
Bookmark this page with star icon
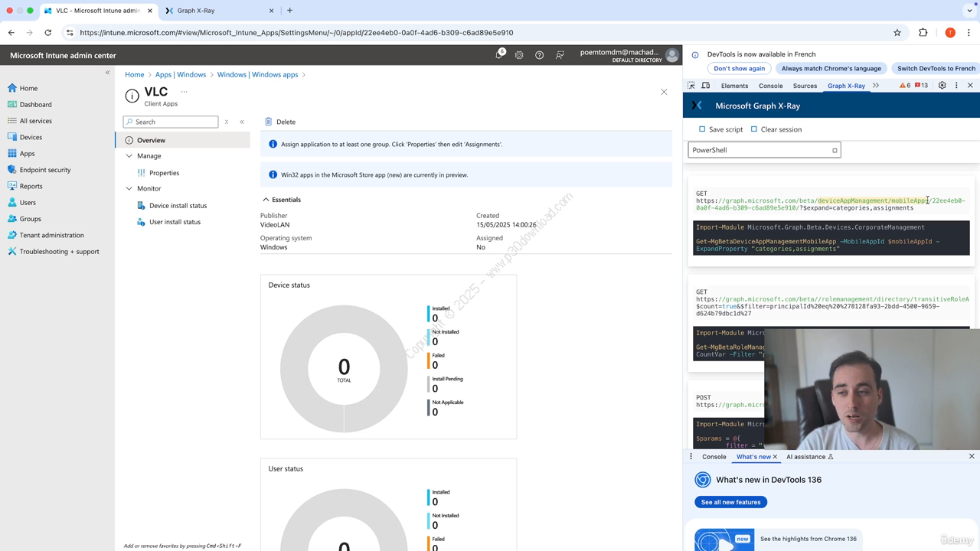tap(897, 33)
